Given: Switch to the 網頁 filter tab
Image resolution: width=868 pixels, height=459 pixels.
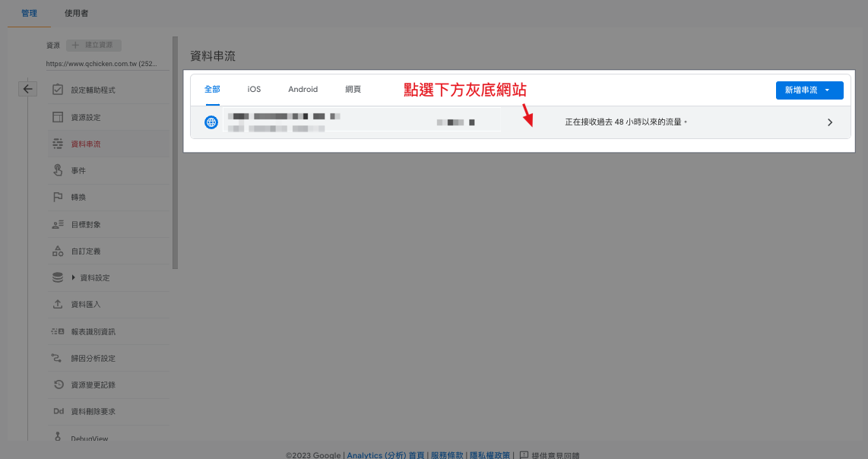Looking at the screenshot, I should pyautogui.click(x=353, y=89).
